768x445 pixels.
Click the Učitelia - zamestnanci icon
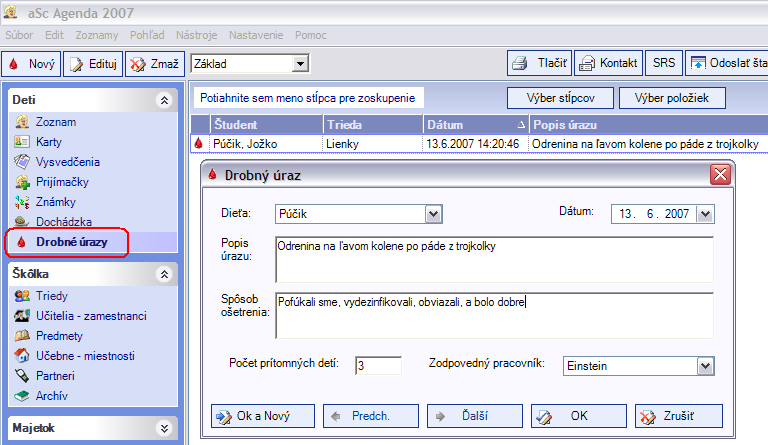[22, 316]
